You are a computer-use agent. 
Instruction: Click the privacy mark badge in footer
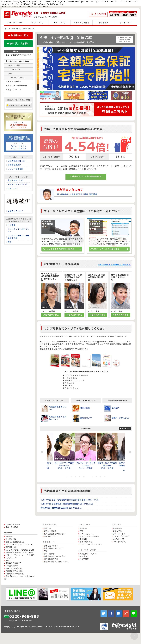click(104, 626)
